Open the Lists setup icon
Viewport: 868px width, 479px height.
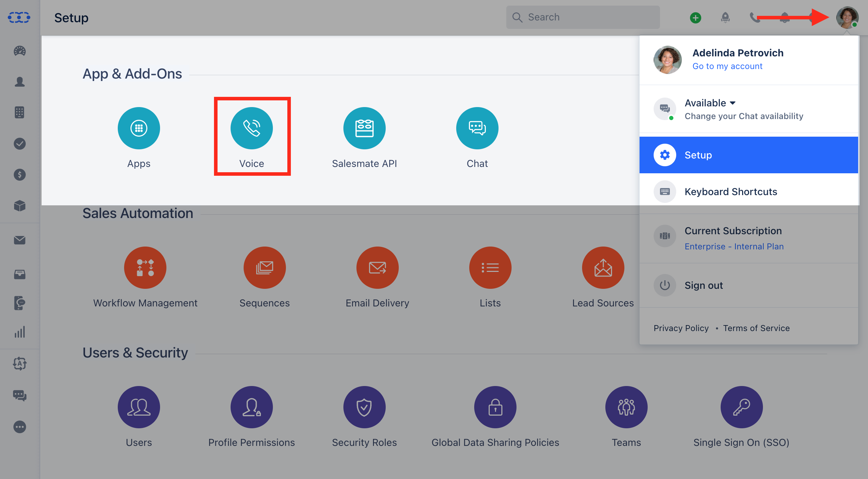tap(490, 268)
